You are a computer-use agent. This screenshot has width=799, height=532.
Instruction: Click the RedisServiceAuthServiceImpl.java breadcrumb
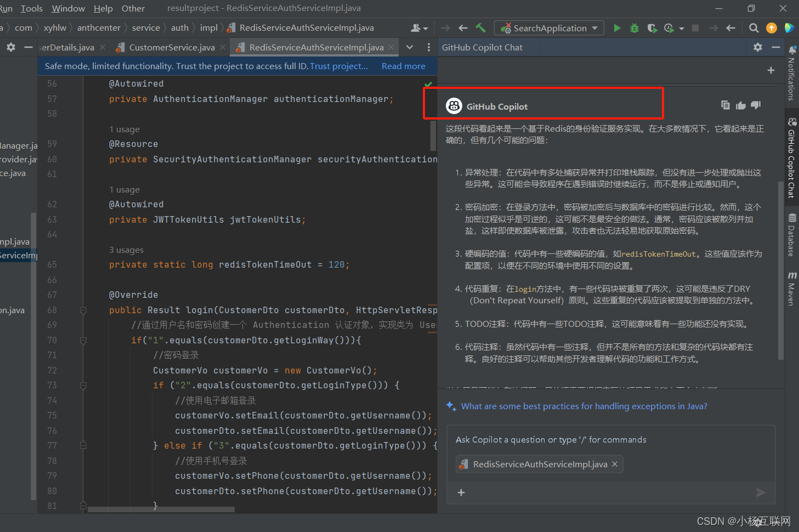pos(301,28)
